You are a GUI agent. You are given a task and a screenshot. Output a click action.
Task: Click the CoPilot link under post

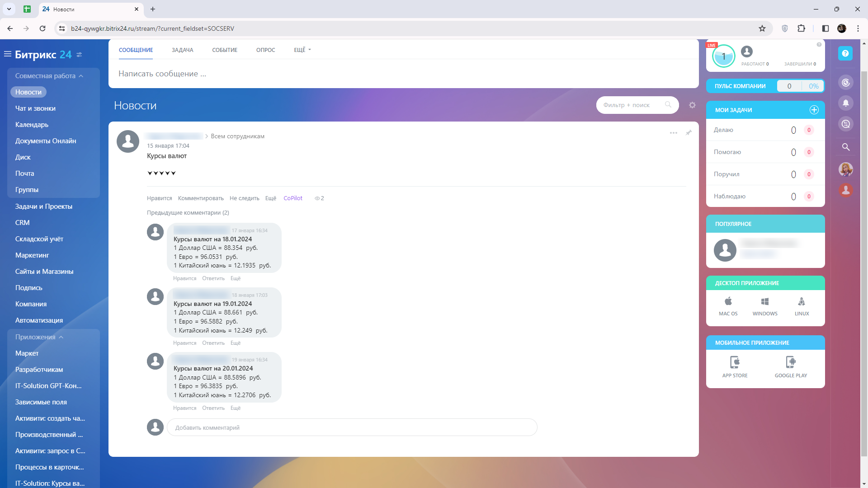(292, 198)
